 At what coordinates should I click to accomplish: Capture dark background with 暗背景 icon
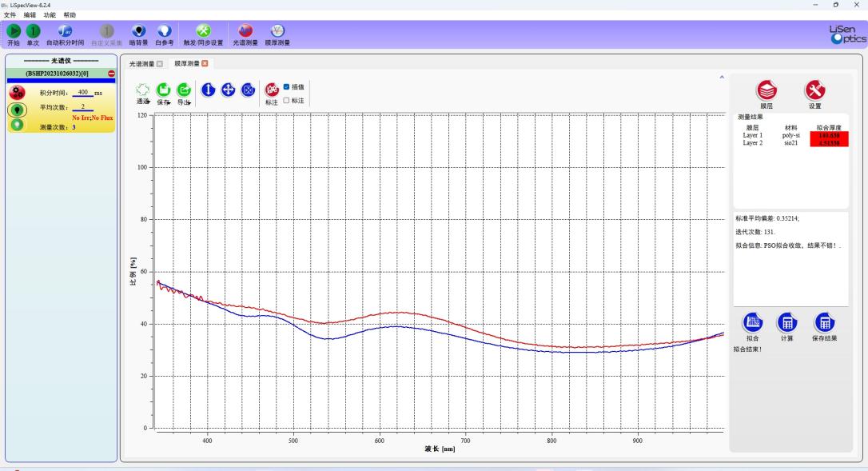(x=138, y=31)
